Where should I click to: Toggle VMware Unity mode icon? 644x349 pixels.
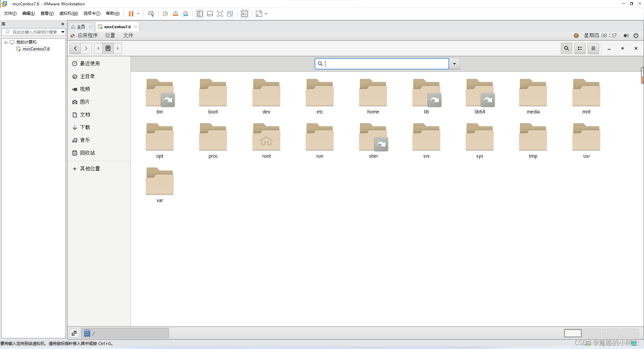click(230, 14)
